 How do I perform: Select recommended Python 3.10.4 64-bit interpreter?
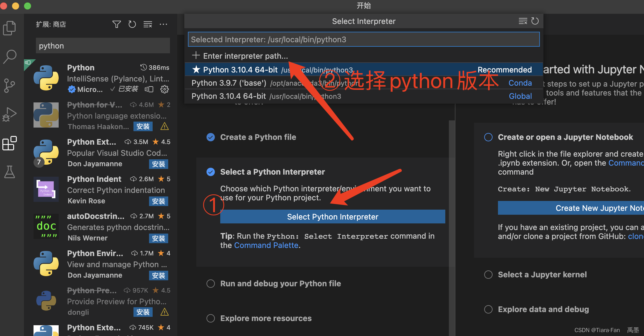[x=364, y=70]
